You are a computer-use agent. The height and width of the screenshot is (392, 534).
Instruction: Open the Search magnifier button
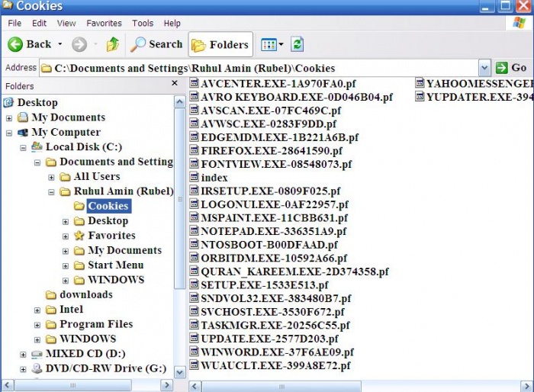(157, 44)
